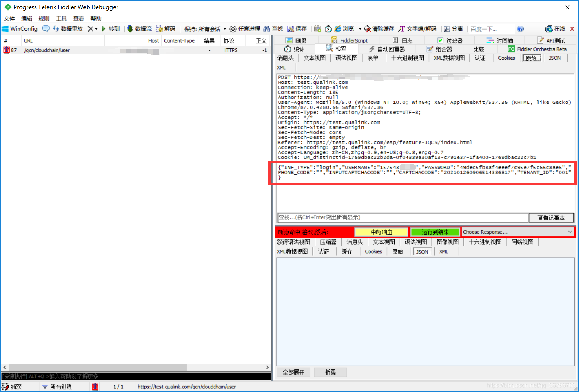The height and width of the screenshot is (392, 579).
Task: Select request JSON view tab
Action: (555, 58)
